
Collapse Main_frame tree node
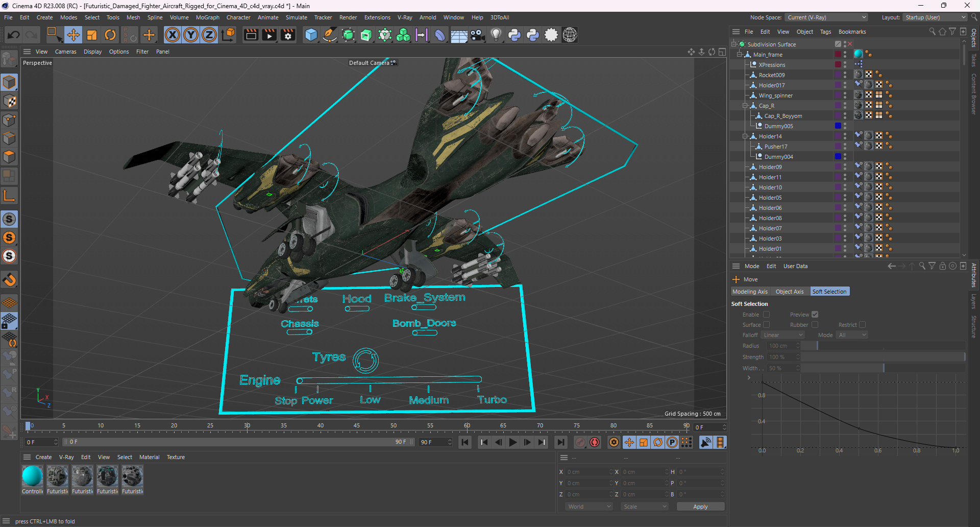coord(739,55)
